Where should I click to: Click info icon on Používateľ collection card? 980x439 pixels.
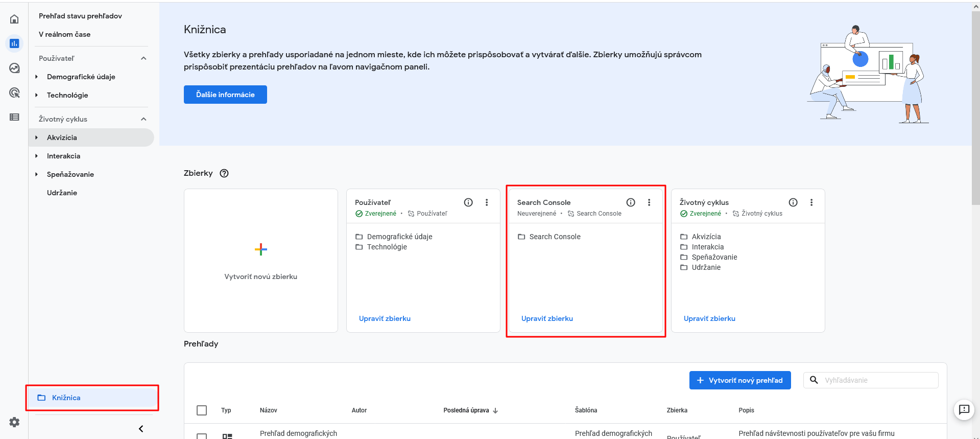click(468, 202)
